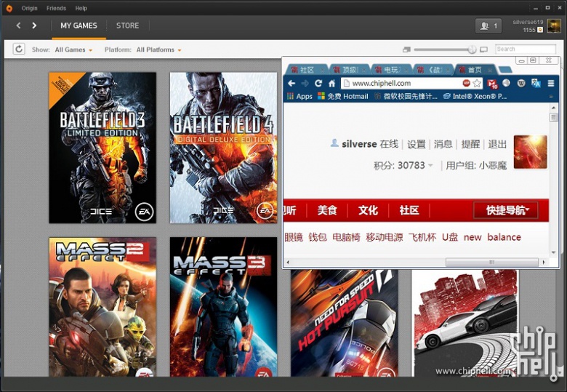This screenshot has width=567, height=392.
Task: Click the 消息 messages link
Action: coord(443,144)
